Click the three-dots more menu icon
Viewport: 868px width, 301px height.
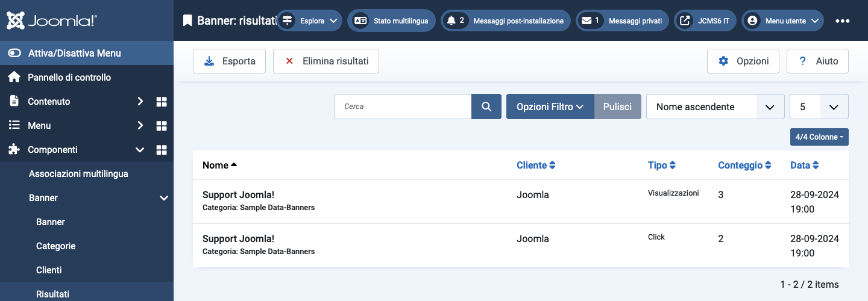click(x=843, y=20)
